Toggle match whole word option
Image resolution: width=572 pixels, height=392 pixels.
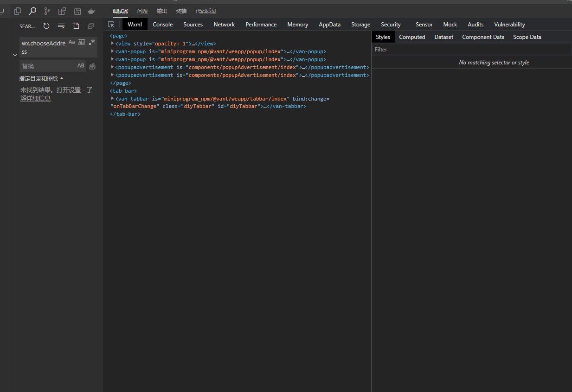coord(82,42)
